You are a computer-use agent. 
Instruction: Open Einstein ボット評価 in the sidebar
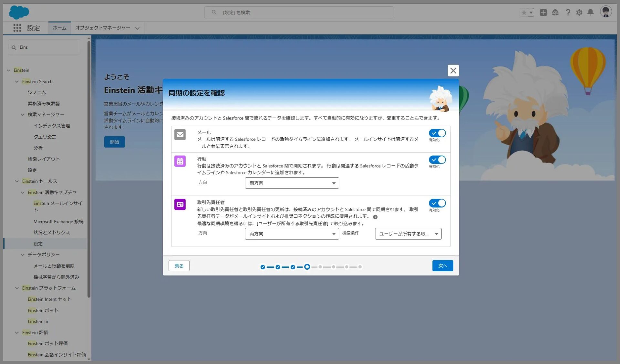tap(47, 343)
